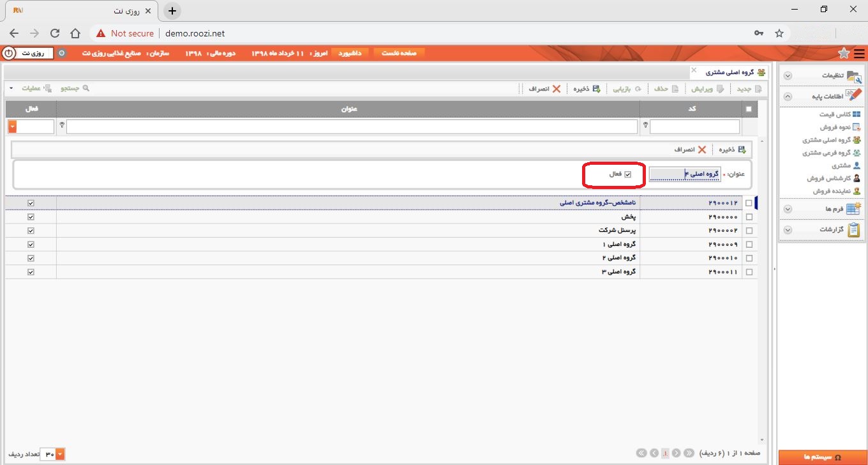Click the filter icon beside عنوان filter box

(x=61, y=126)
